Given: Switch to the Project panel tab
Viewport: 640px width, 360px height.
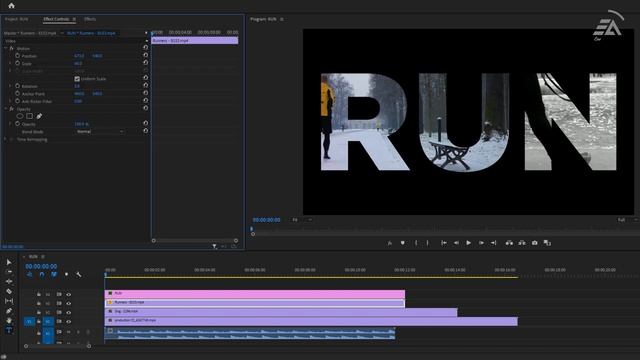Looking at the screenshot, I should click(x=17, y=19).
